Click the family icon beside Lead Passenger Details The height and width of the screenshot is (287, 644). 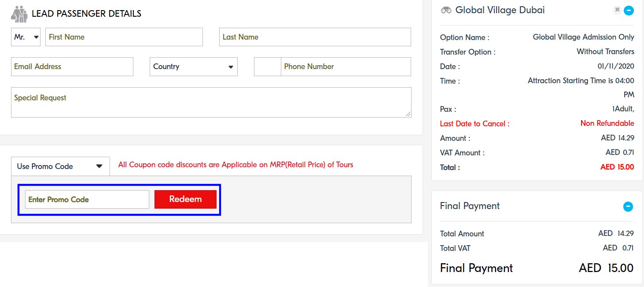pyautogui.click(x=19, y=14)
